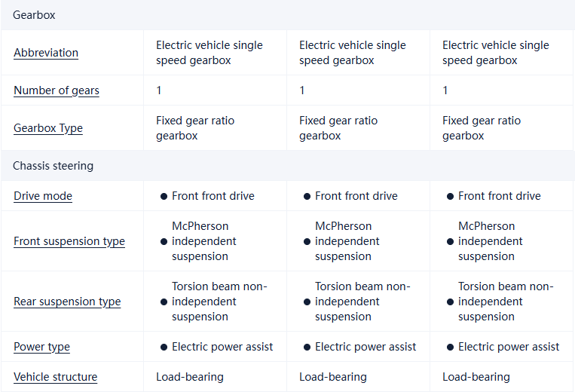Click the Rear suspension type link
Image resolution: width=575 pixels, height=392 pixels.
[x=67, y=302]
